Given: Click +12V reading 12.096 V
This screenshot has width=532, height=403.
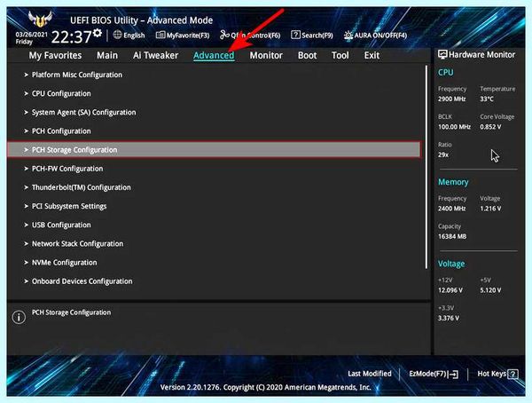Looking at the screenshot, I should tap(450, 290).
